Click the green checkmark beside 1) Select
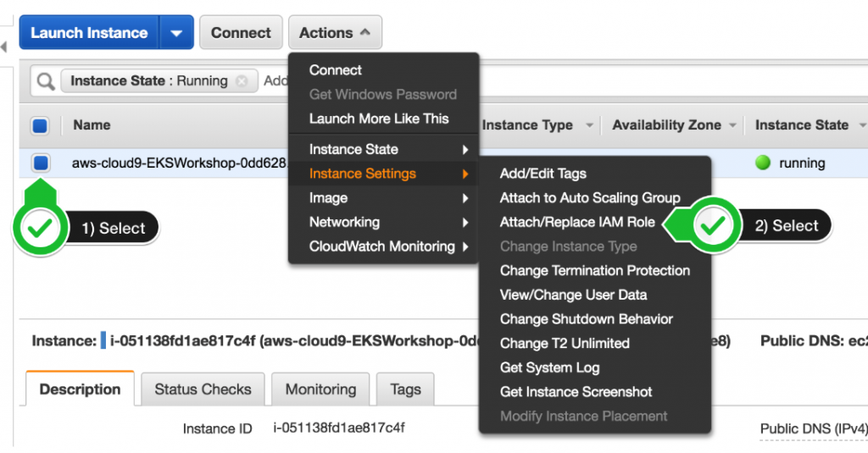This screenshot has width=868, height=453. point(40,228)
